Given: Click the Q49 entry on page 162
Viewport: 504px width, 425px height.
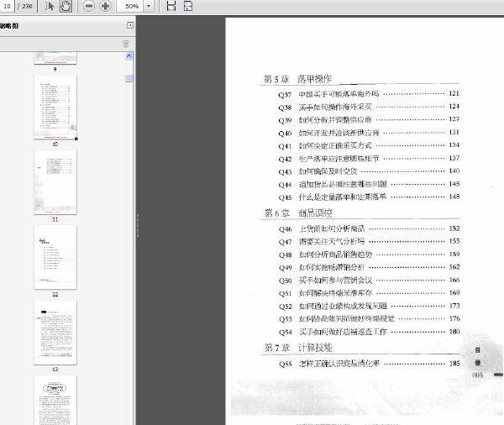Looking at the screenshot, I should click(369, 267).
